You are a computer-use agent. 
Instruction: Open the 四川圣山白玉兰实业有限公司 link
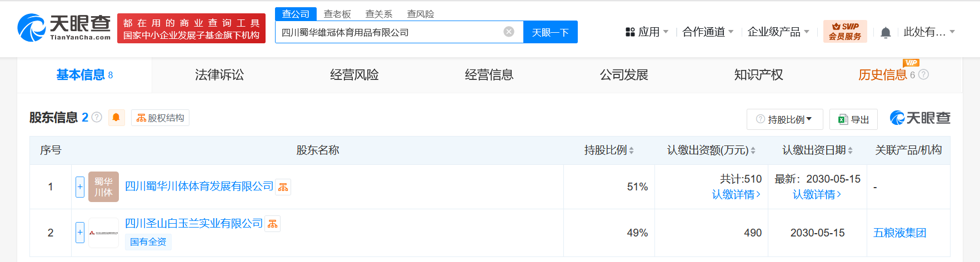[x=193, y=223]
